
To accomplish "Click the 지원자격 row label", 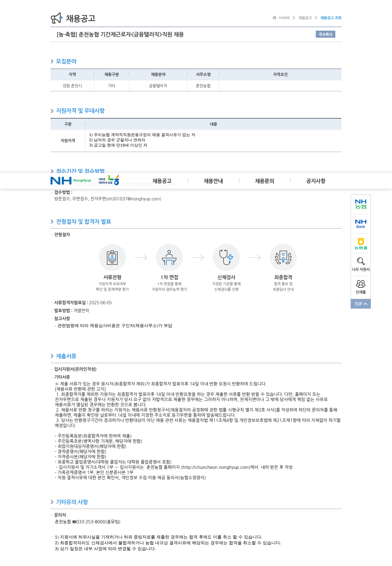I will [x=68, y=141].
